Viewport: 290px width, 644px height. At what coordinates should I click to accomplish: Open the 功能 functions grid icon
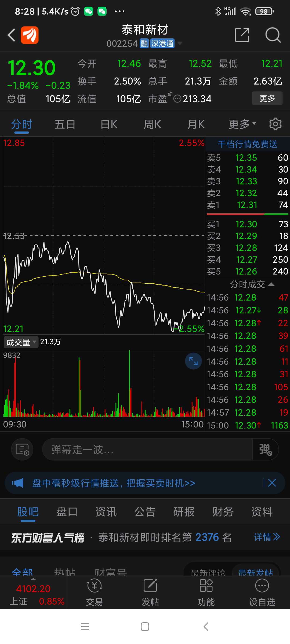click(206, 592)
